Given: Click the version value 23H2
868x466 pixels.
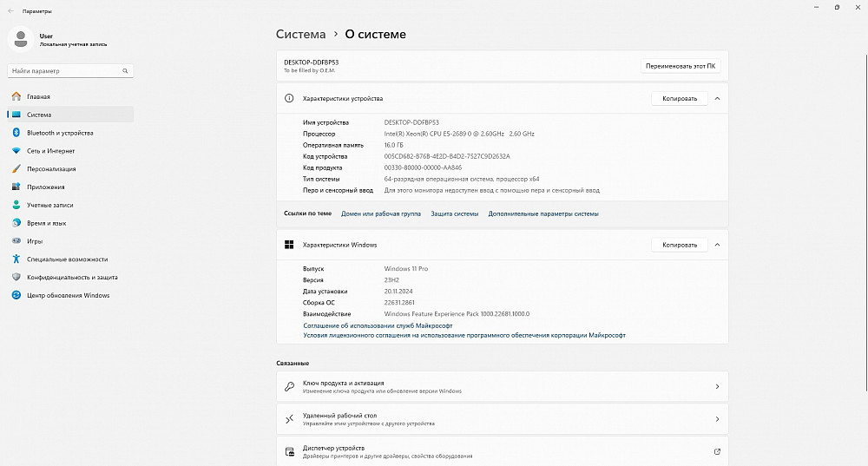Looking at the screenshot, I should [x=391, y=280].
